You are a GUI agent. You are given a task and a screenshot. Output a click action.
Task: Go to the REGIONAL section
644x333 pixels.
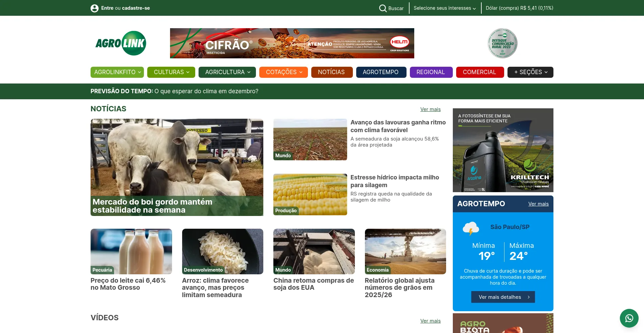[431, 72]
